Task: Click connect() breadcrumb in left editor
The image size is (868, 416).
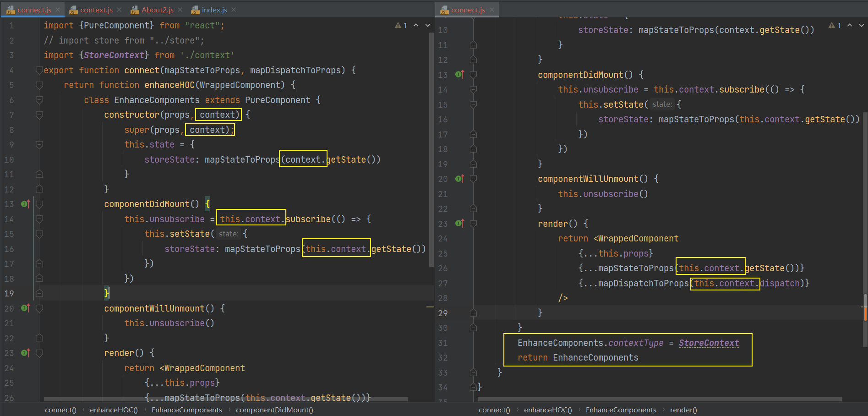Action: 60,410
